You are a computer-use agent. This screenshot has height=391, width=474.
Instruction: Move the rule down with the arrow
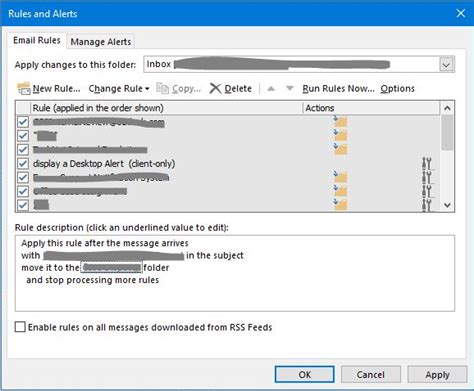pyautogui.click(x=290, y=89)
